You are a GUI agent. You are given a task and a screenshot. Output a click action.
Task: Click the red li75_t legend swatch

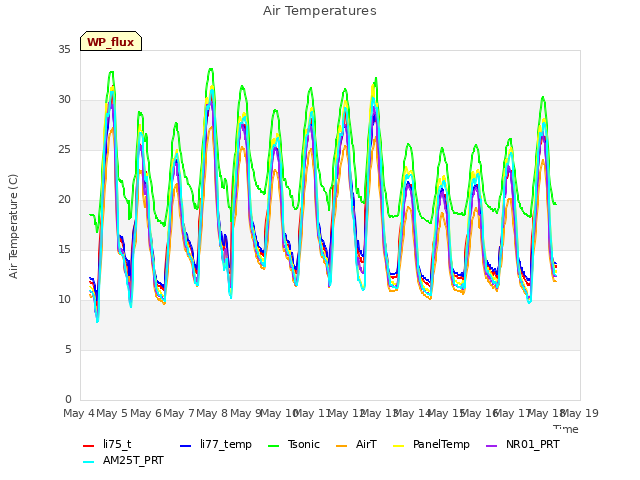(89, 446)
